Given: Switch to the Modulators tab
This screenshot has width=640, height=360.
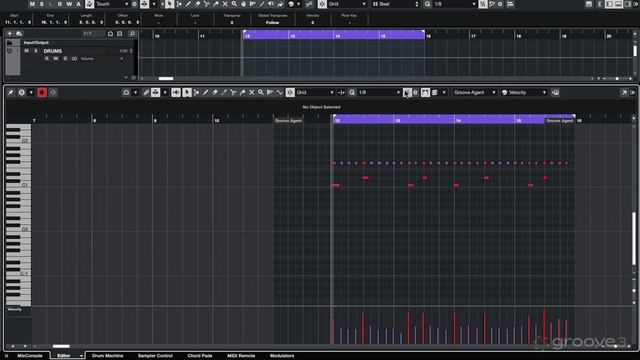Looking at the screenshot, I should click(x=282, y=356).
